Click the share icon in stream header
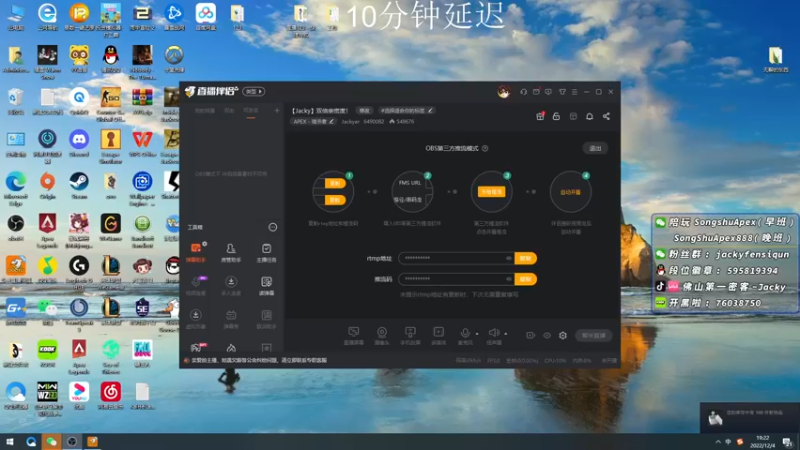 point(606,116)
